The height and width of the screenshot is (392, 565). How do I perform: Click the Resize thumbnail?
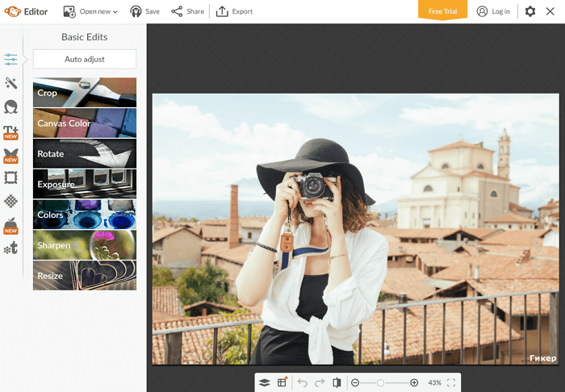[85, 276]
